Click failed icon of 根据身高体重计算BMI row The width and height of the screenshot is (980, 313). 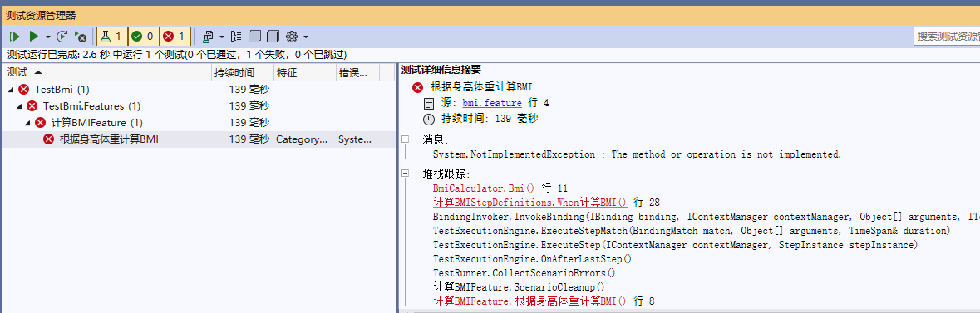click(49, 139)
